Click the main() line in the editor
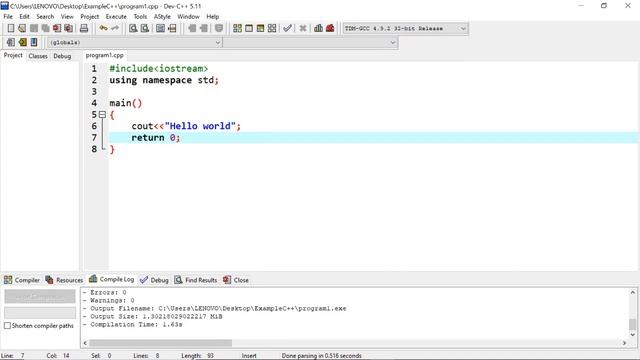 [126, 103]
